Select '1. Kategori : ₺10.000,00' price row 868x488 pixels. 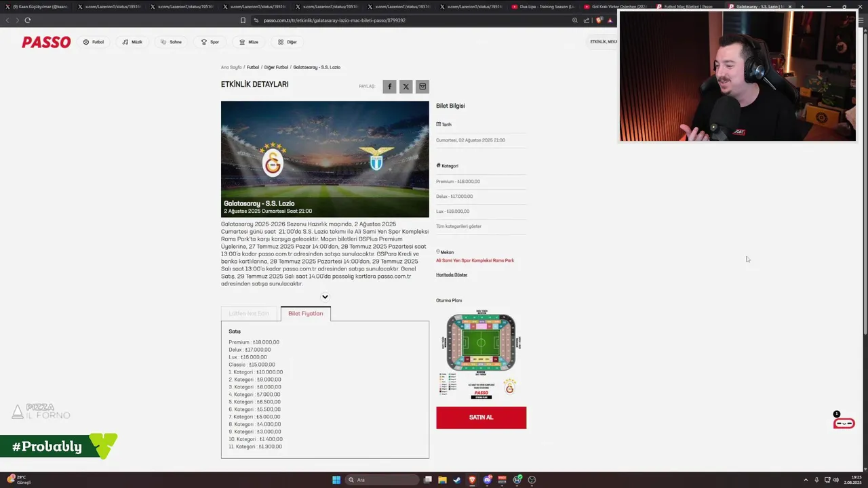[256, 372]
